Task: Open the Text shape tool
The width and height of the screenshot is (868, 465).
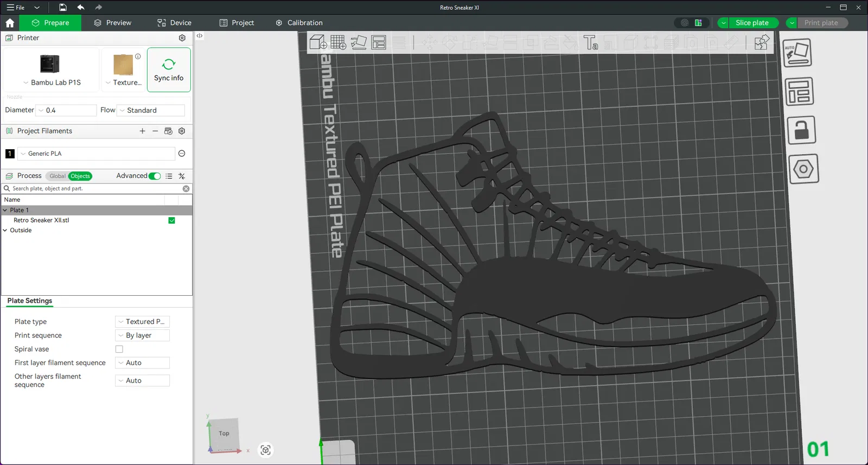Action: coord(590,42)
